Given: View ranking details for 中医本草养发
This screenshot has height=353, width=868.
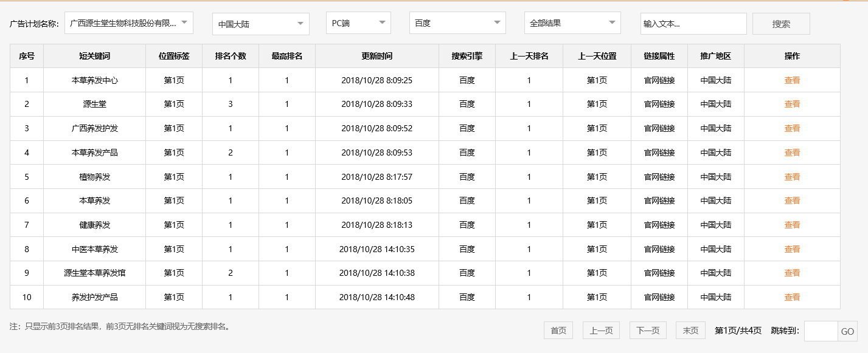Looking at the screenshot, I should (x=791, y=248).
